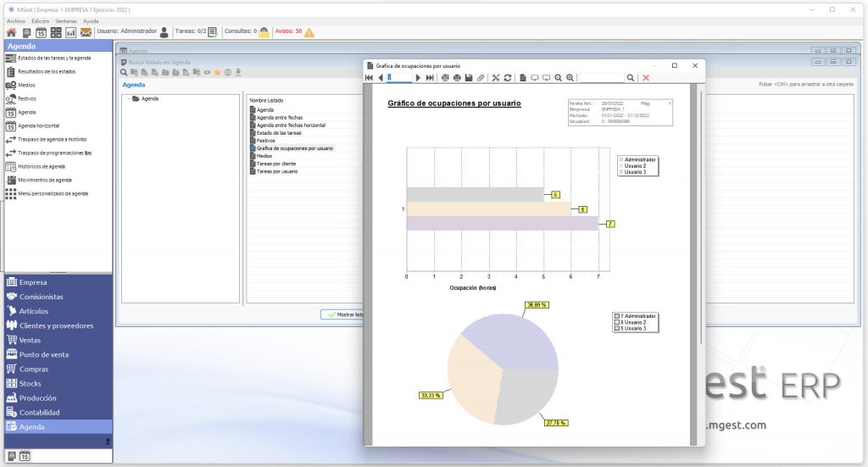Click the second printer icon in report toolbar

click(x=457, y=78)
